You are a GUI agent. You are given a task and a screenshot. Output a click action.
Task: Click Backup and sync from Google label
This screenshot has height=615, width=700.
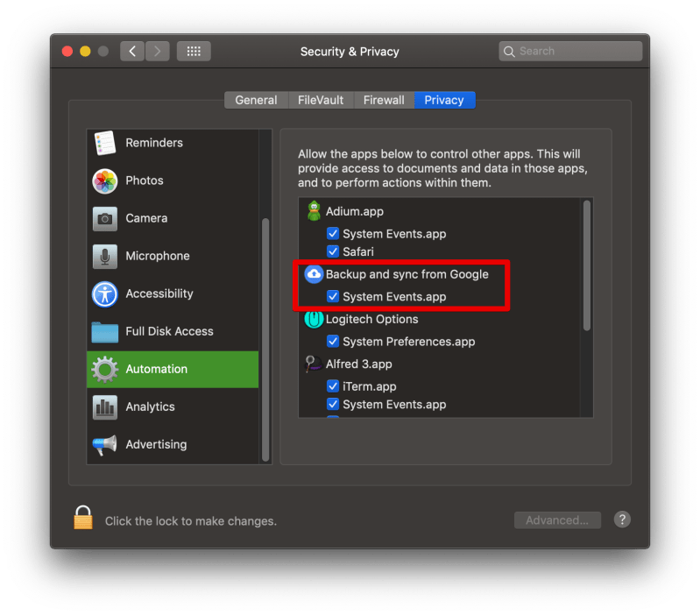pyautogui.click(x=407, y=274)
